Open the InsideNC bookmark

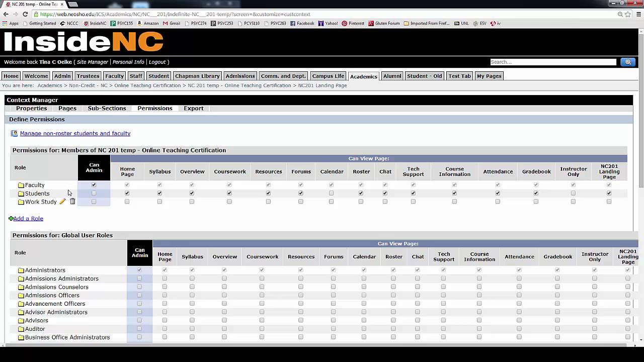pos(95,23)
